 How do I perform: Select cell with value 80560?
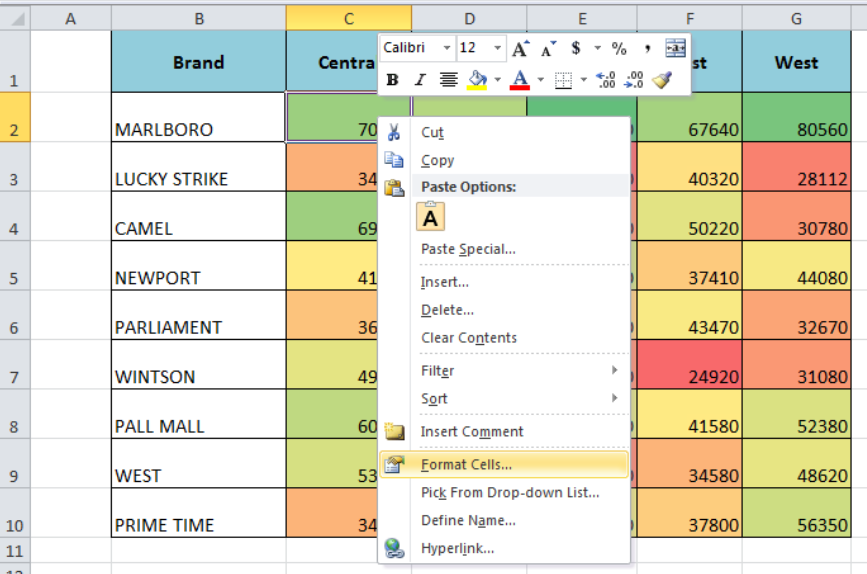tap(796, 117)
